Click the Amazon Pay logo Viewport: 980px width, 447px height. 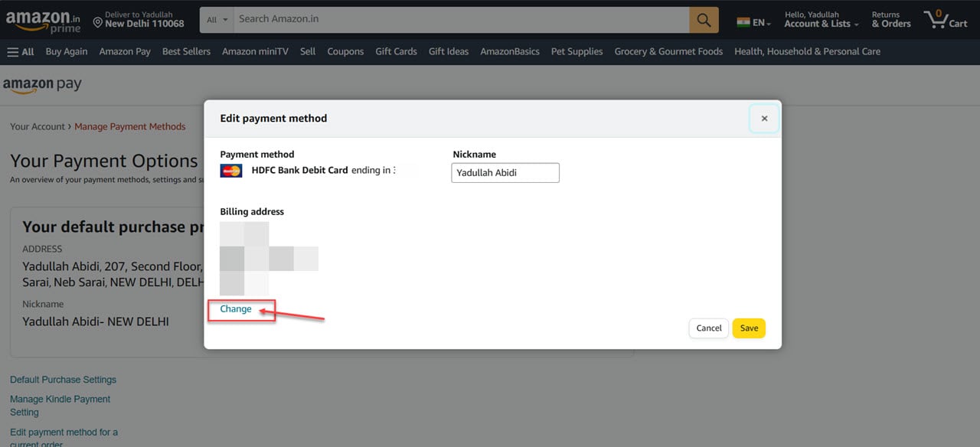pyautogui.click(x=42, y=84)
